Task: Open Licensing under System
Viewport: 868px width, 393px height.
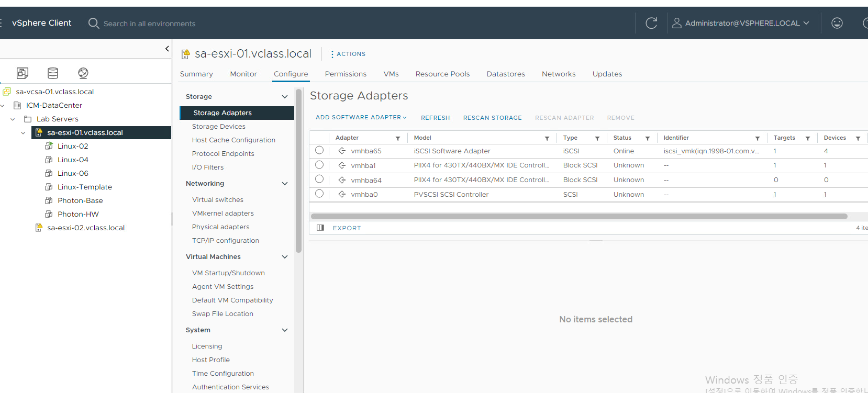Action: 207,346
